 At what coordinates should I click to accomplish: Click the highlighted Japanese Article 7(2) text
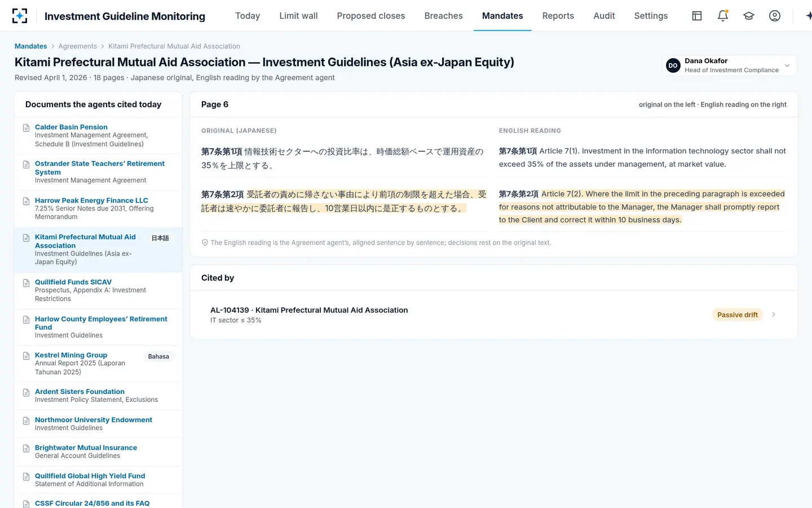[x=343, y=202]
